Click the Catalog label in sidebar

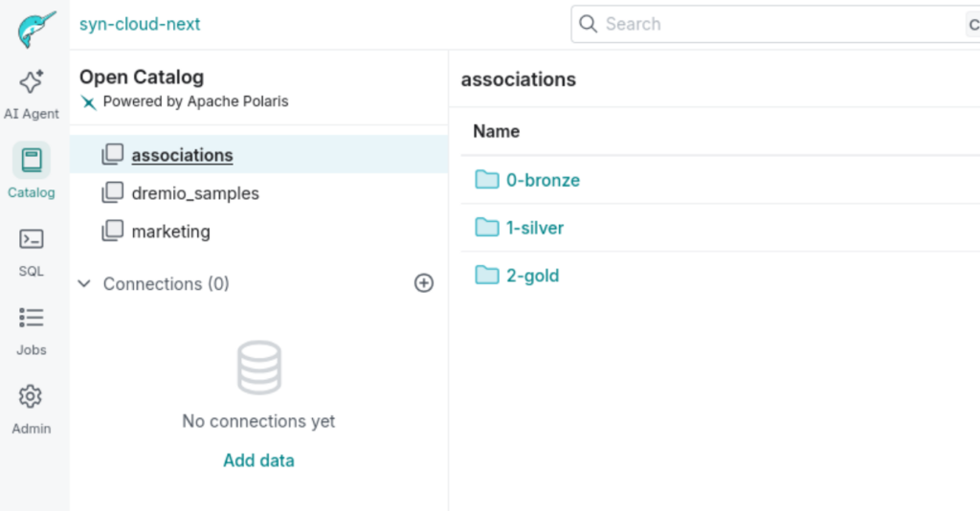(32, 192)
